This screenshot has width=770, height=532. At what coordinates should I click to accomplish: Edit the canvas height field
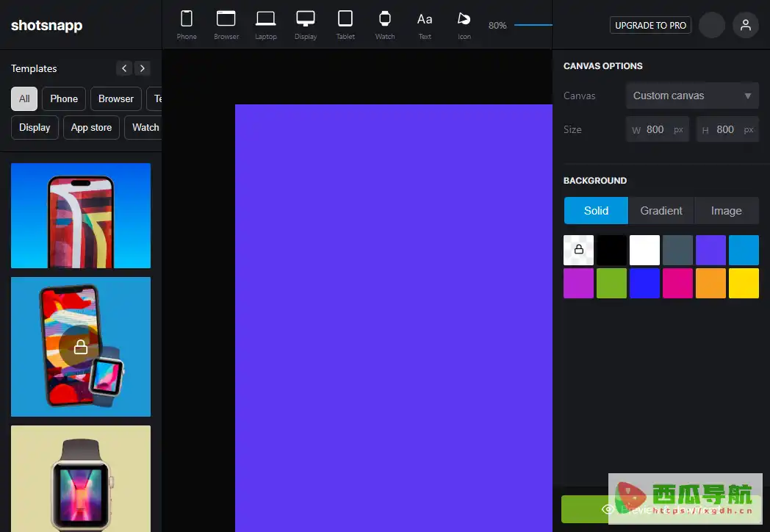pos(727,129)
